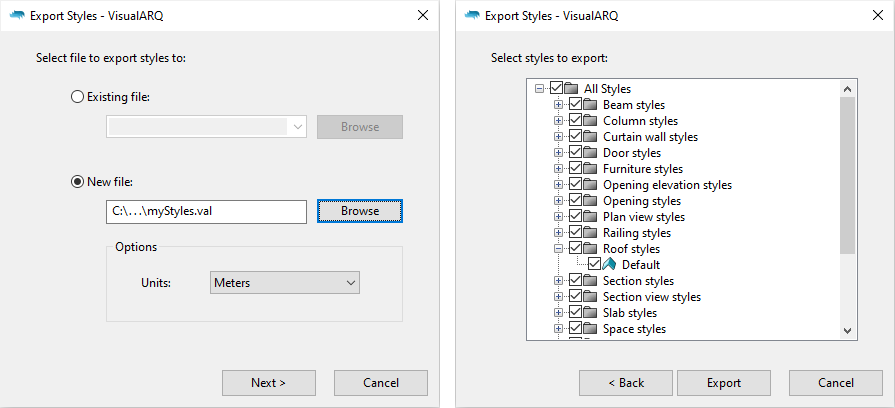Click the styles list scroll down arrow
895x408 pixels.
coord(847,331)
